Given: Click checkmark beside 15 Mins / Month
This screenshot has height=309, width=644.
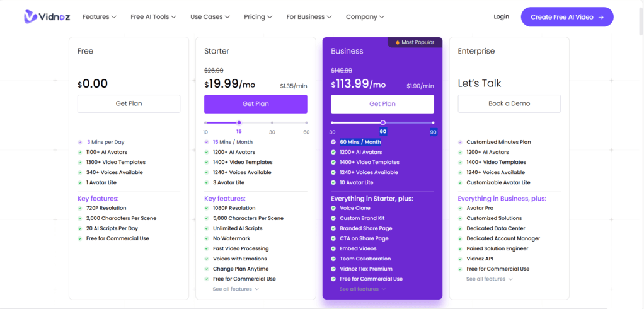Looking at the screenshot, I should tap(207, 142).
